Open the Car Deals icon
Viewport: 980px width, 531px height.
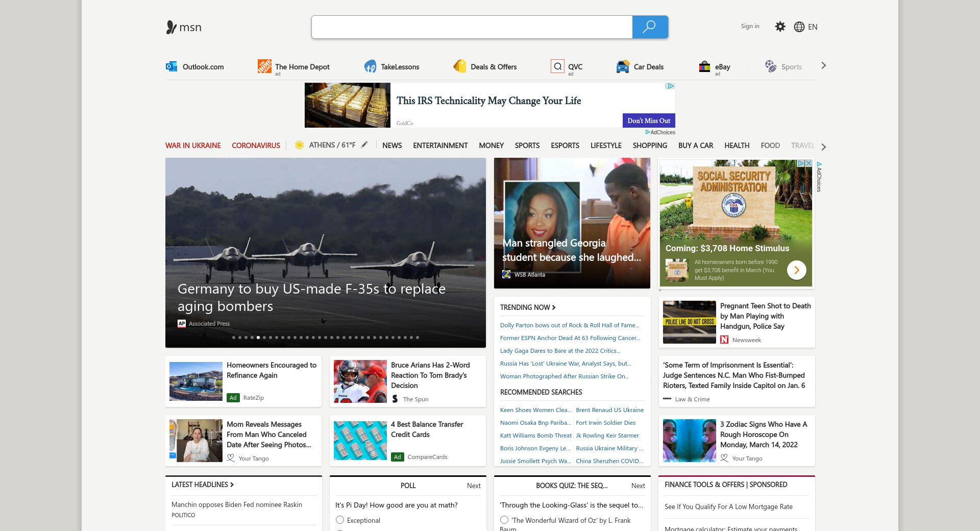[x=623, y=66]
